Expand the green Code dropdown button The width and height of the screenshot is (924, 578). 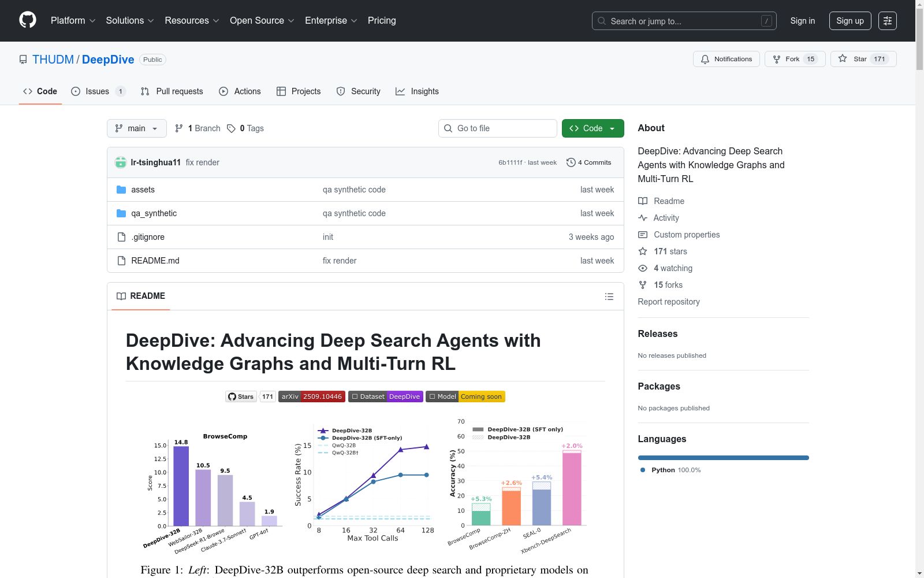[593, 128]
